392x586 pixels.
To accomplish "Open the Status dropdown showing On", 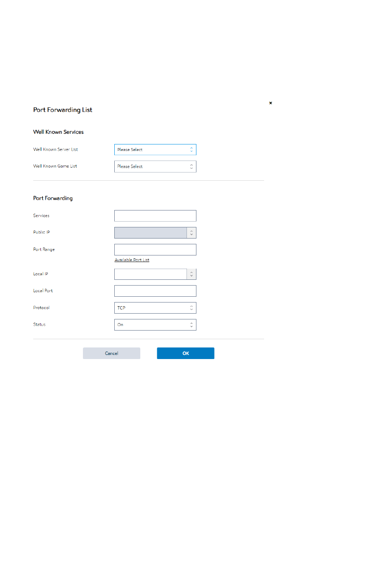I will pos(155,325).
